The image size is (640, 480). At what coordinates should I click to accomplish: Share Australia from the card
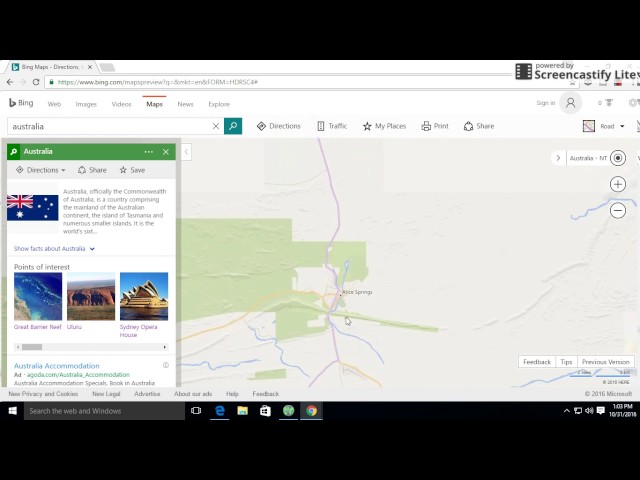[92, 170]
